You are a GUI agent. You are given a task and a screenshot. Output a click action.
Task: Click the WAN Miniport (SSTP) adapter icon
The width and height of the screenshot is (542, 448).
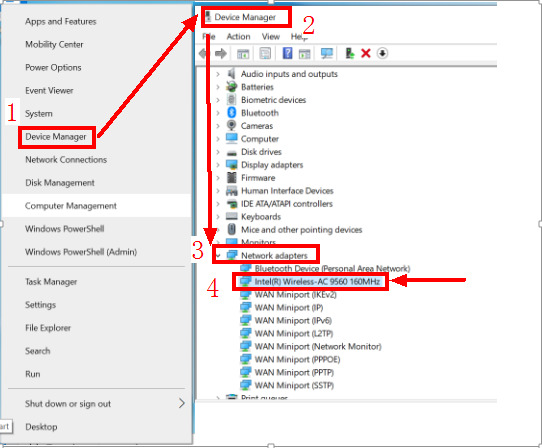click(245, 385)
